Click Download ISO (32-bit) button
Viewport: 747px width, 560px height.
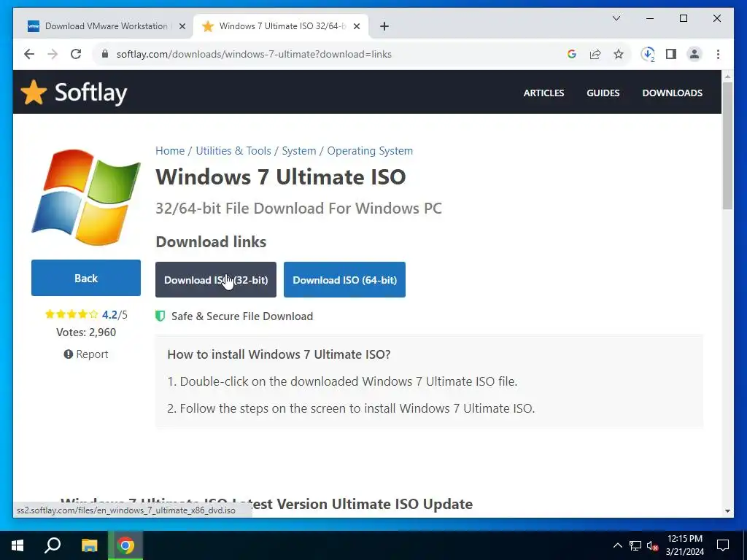216,279
